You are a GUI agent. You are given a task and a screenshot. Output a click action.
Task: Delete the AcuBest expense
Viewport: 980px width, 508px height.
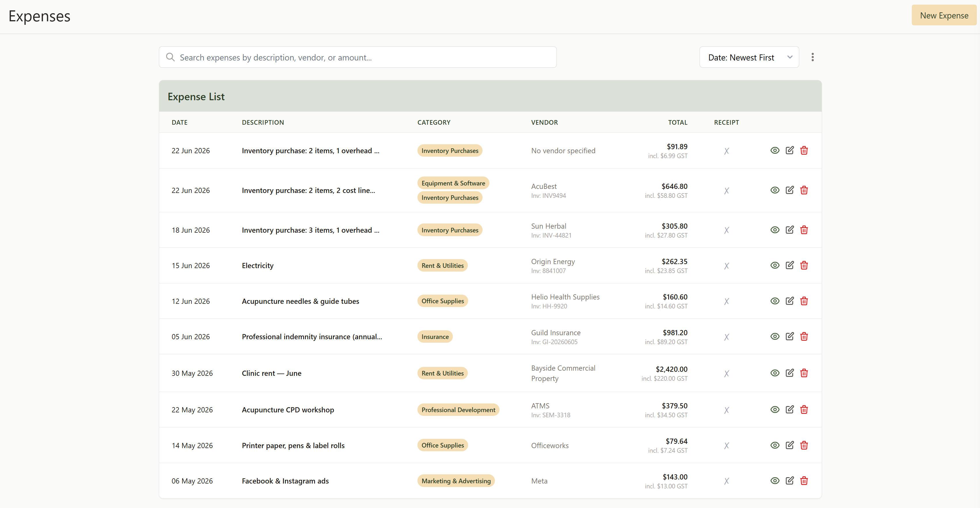tap(804, 190)
